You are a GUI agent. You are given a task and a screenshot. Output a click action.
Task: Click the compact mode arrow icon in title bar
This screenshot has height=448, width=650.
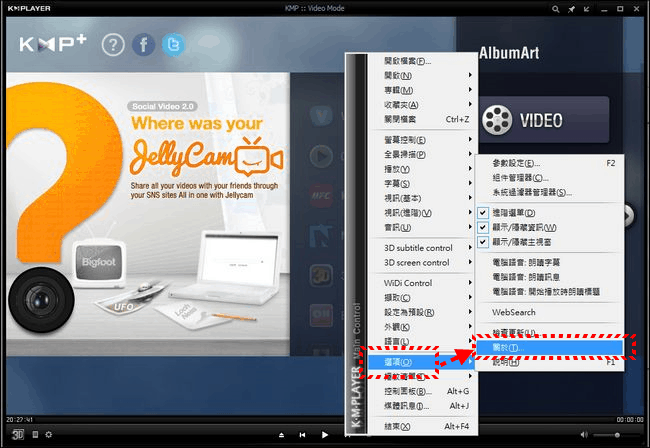[587, 9]
